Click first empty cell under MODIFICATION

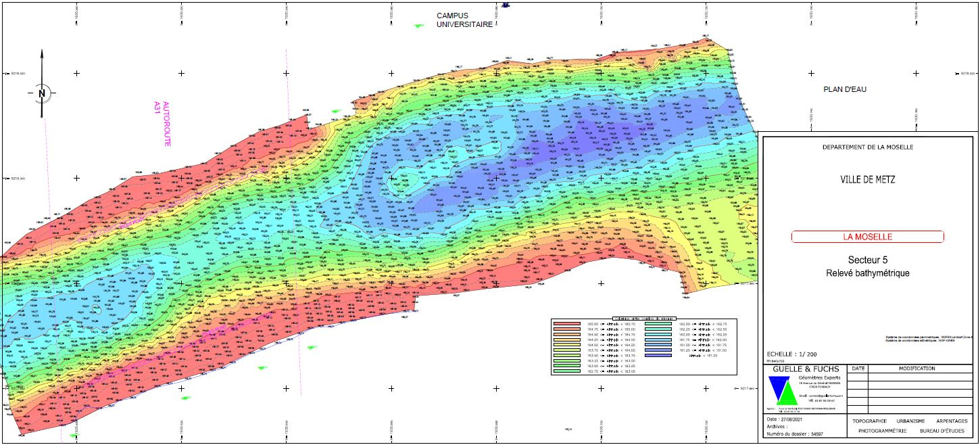click(x=921, y=377)
